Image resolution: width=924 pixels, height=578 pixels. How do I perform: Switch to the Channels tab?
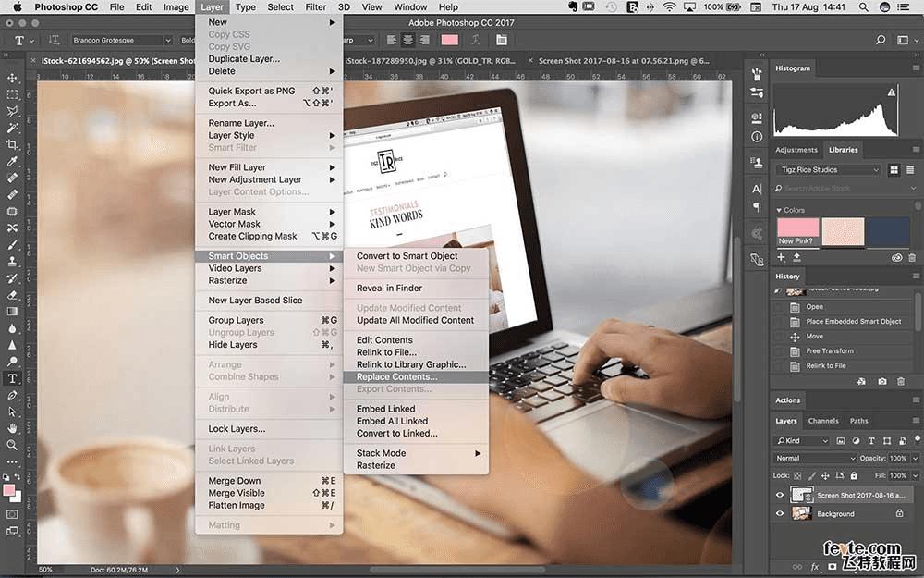point(822,421)
